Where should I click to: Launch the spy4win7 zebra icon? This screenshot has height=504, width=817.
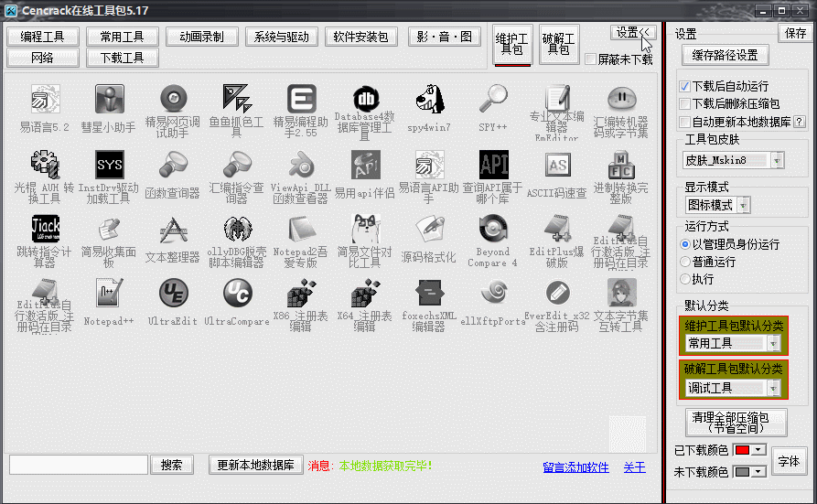point(429,99)
